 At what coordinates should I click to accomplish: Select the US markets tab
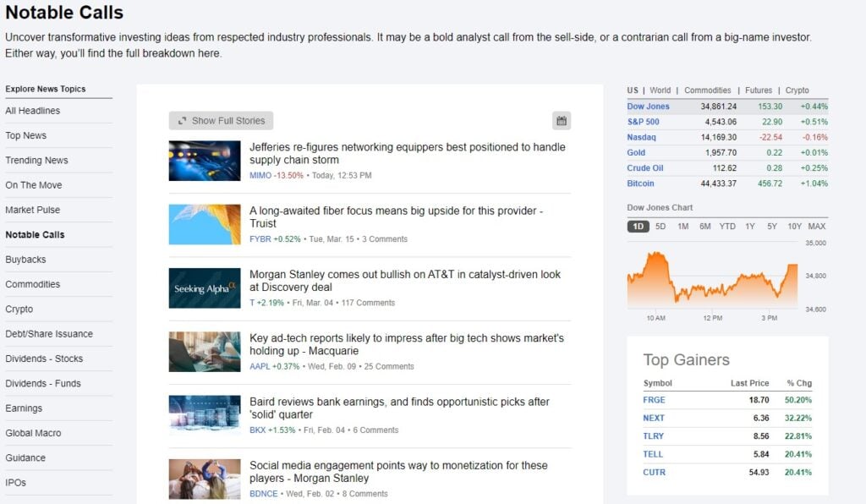click(633, 90)
